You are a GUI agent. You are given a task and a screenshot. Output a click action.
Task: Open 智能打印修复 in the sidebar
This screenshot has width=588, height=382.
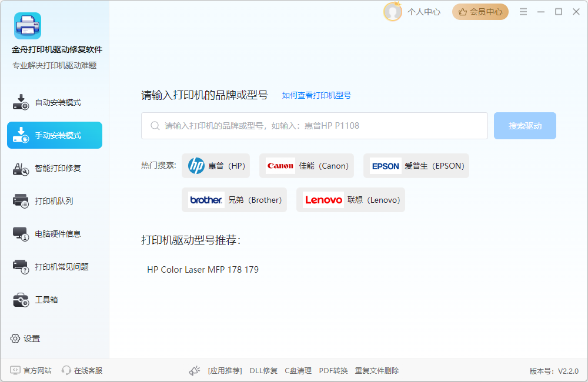coord(55,168)
